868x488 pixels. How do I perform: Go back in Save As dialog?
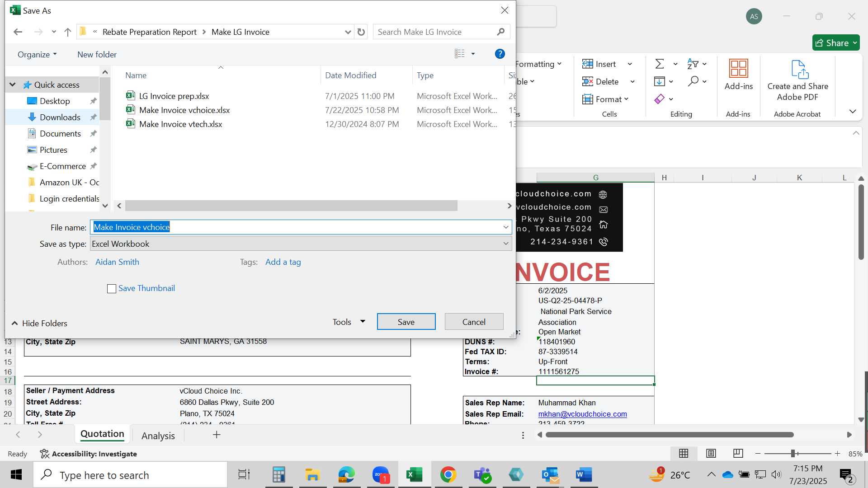(x=18, y=32)
